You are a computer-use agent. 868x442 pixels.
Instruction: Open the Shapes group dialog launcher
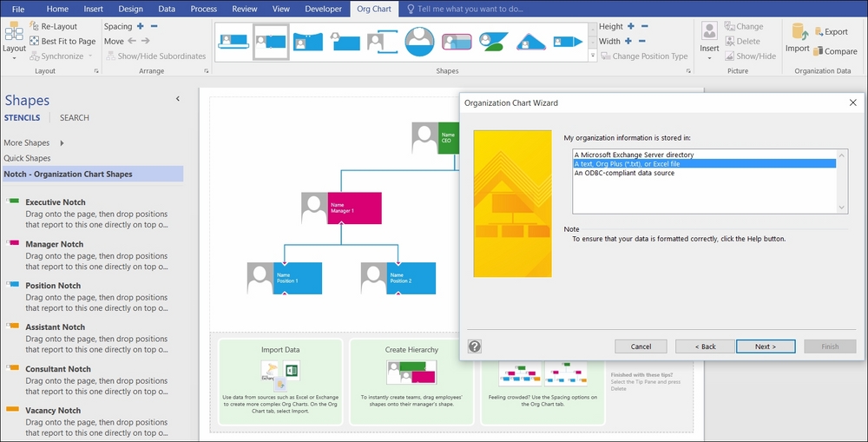tap(688, 71)
